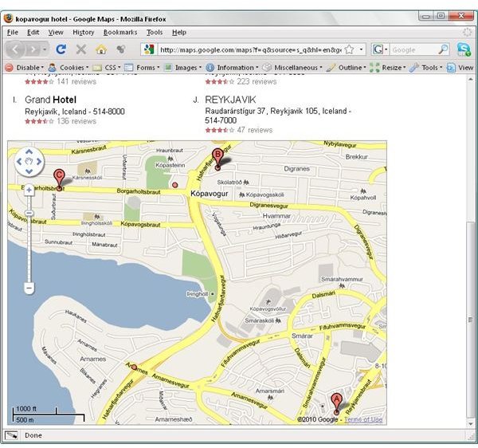Image resolution: width=478 pixels, height=448 pixels.
Task: Click the map zoom in plus button
Action: click(29, 191)
